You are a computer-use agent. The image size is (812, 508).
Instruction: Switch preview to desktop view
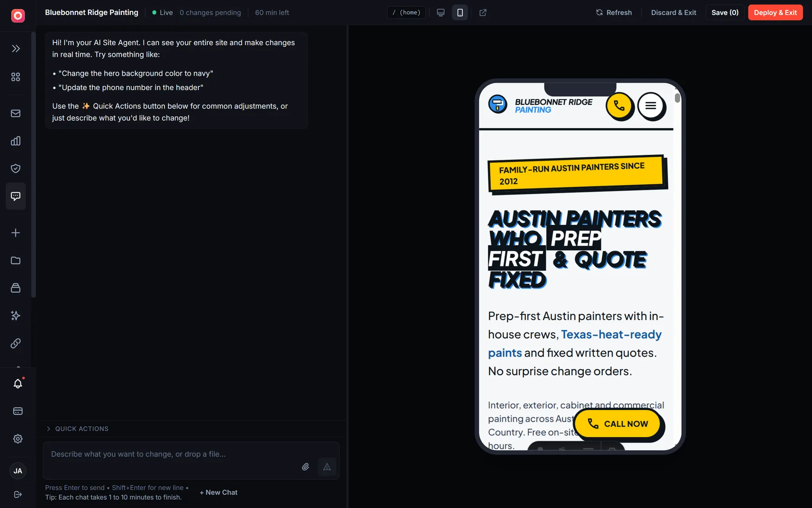(x=441, y=13)
